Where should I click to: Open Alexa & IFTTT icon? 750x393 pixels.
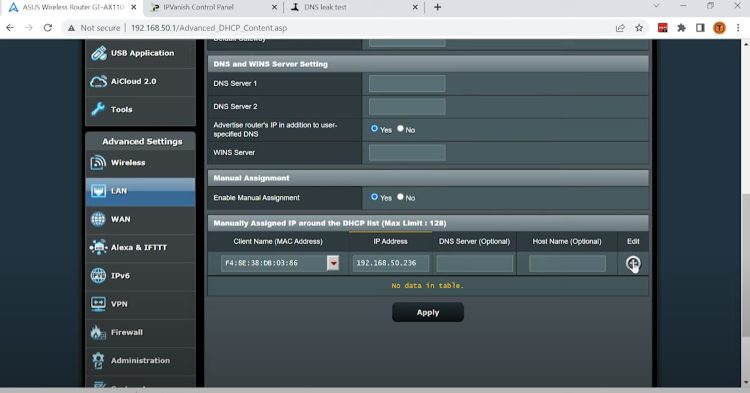99,247
